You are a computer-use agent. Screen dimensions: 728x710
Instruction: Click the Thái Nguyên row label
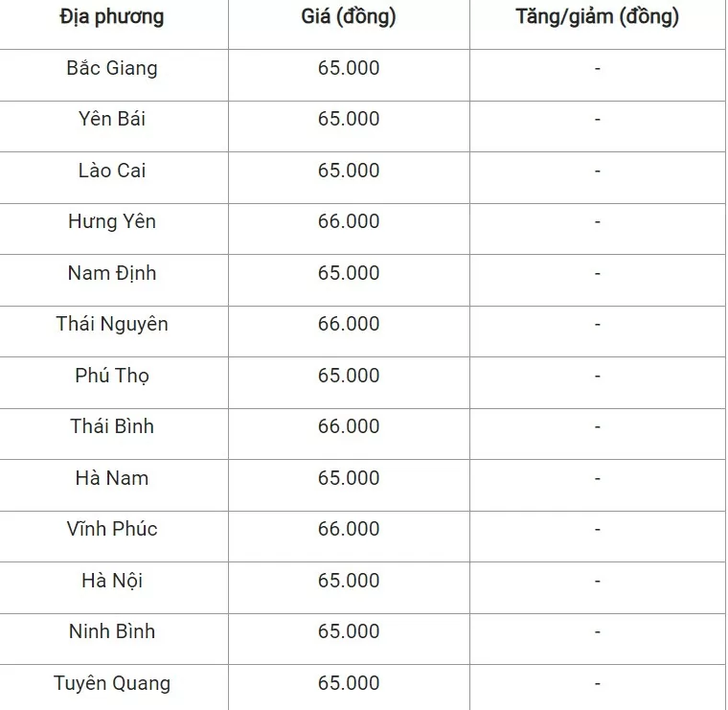tap(112, 324)
